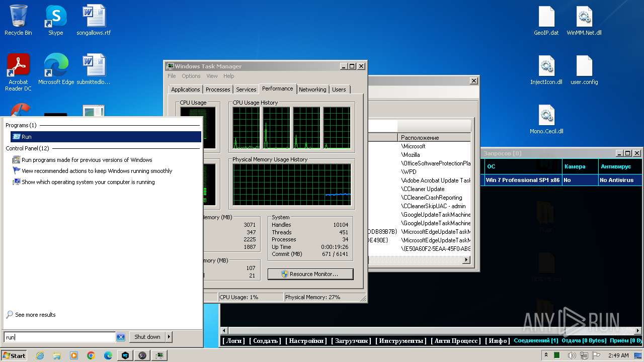Open songallows.rtf document icon
The height and width of the screenshot is (362, 644).
pos(94,20)
